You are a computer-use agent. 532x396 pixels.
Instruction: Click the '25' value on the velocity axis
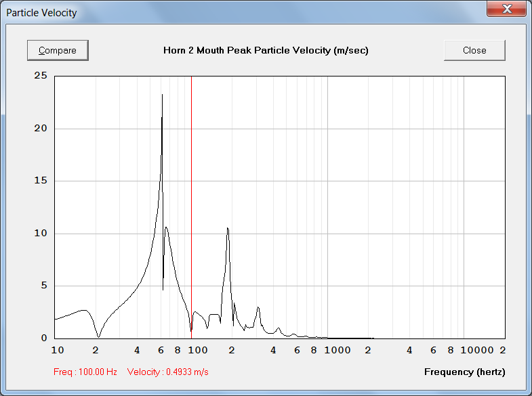click(41, 76)
